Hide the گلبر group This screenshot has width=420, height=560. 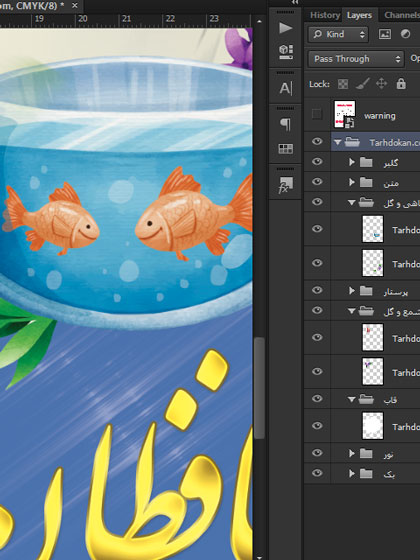317,162
